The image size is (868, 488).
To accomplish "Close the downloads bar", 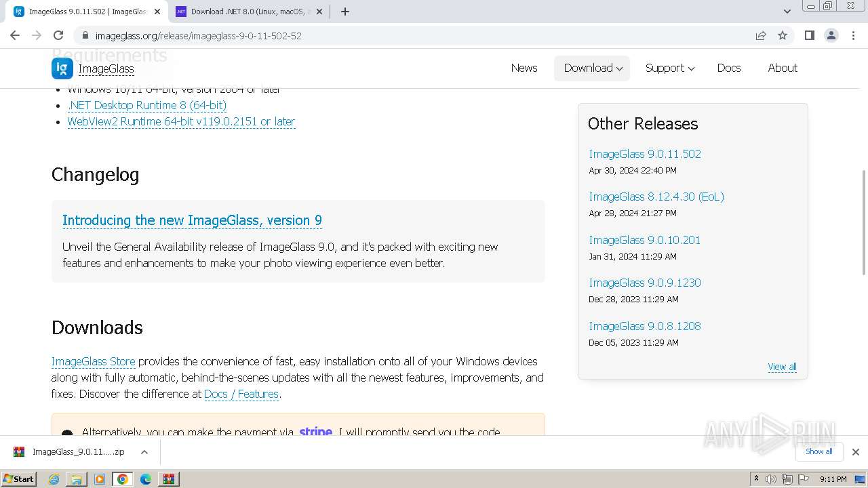I will (856, 452).
